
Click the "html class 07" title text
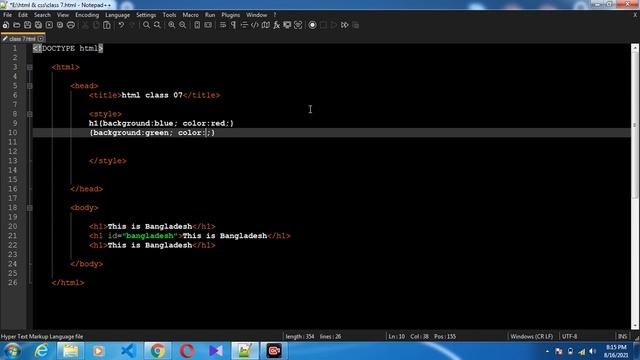152,96
